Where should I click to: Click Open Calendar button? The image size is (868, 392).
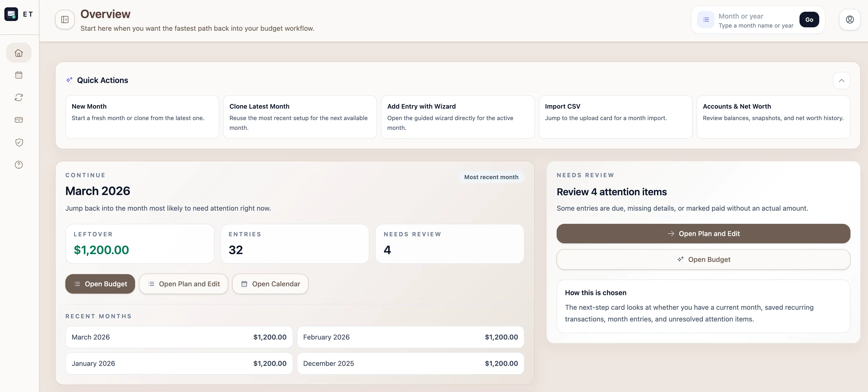pyautogui.click(x=270, y=284)
